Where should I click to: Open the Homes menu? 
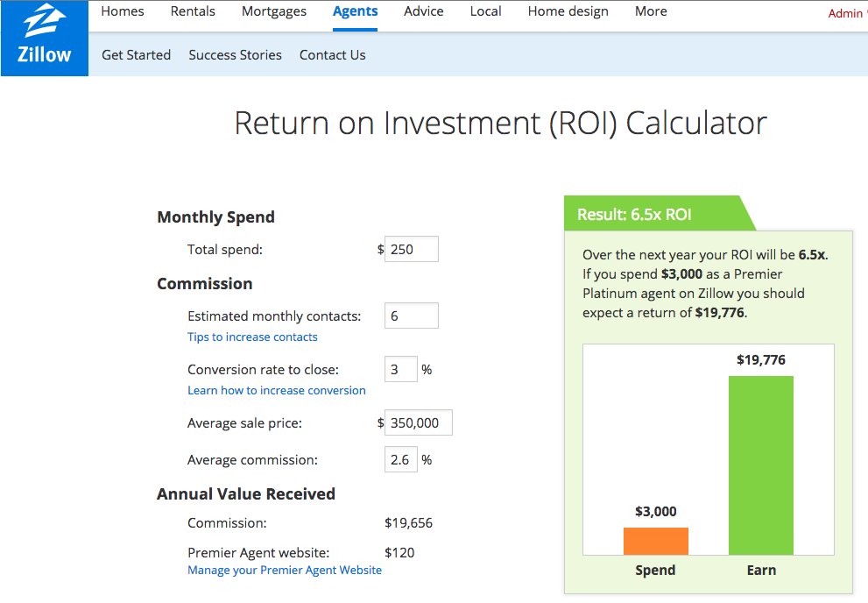click(x=123, y=11)
